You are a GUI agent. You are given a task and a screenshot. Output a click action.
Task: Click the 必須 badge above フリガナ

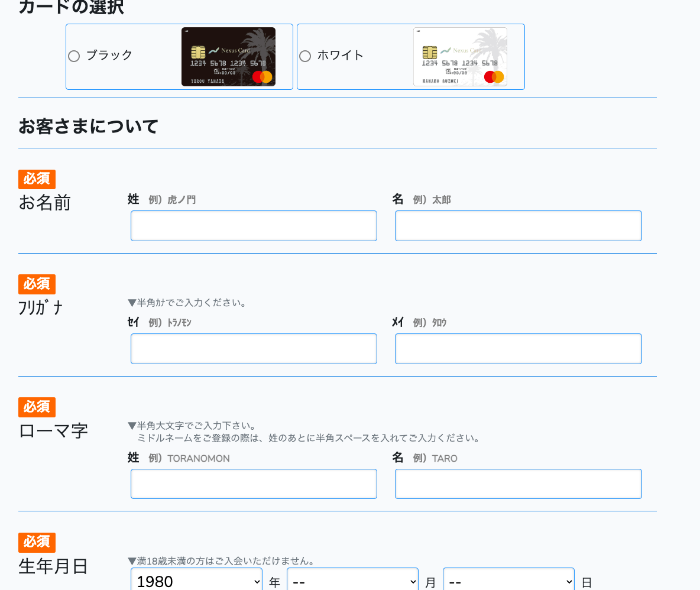click(37, 284)
